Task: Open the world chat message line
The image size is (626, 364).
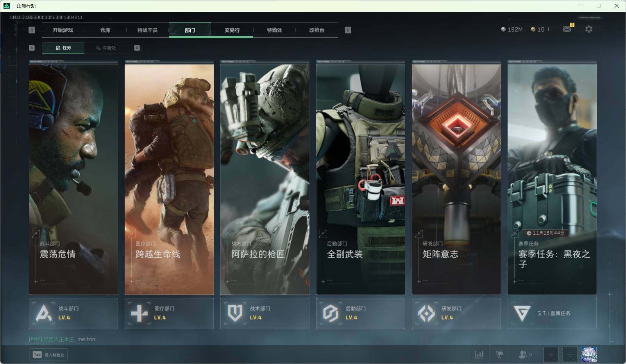Action: pyautogui.click(x=62, y=339)
